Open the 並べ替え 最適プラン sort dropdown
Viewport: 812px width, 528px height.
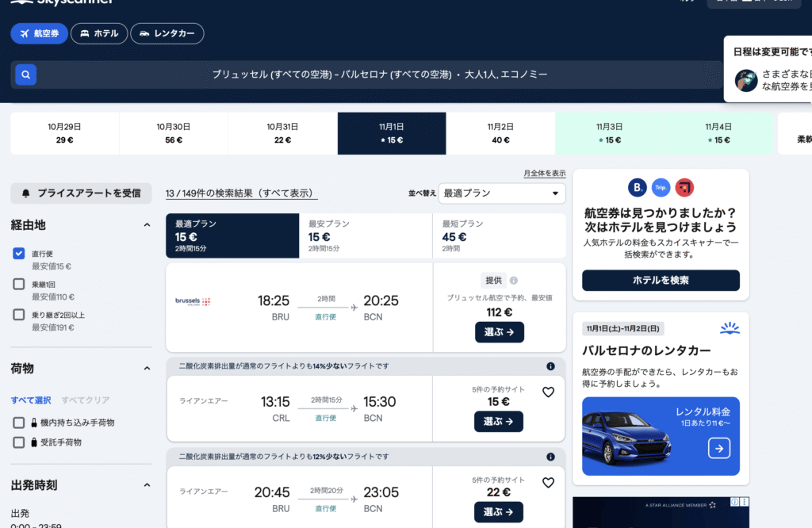(502, 193)
